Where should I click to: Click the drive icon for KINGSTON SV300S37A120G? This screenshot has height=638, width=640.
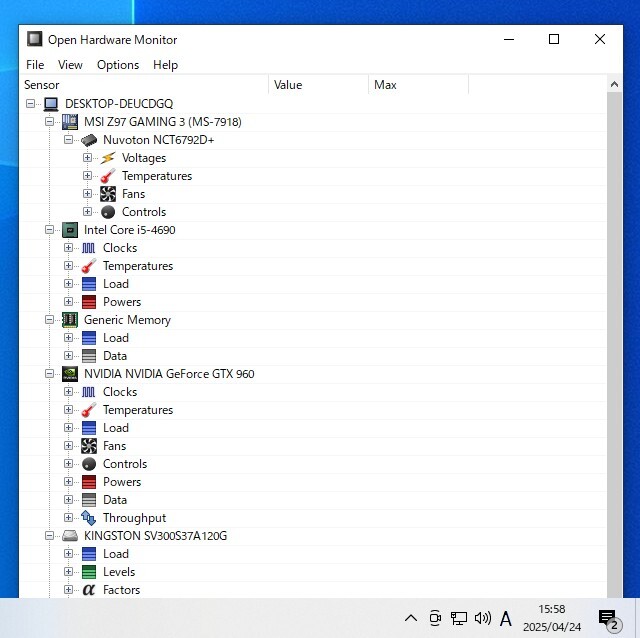click(70, 536)
